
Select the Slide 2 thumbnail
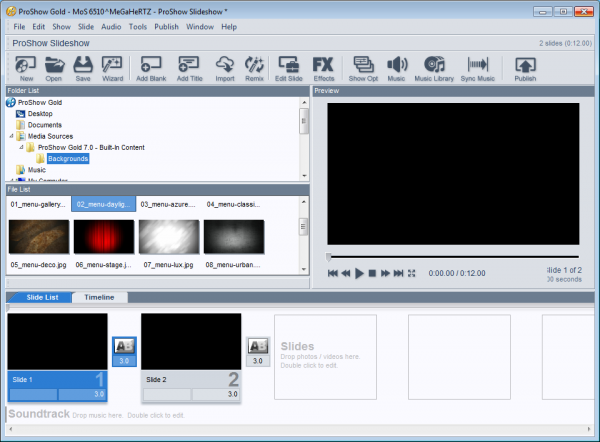[191, 342]
